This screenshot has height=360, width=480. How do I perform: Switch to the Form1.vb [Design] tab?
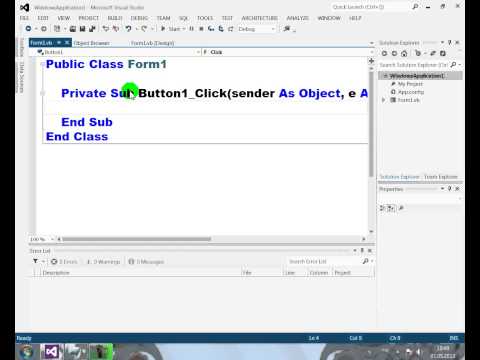152,43
